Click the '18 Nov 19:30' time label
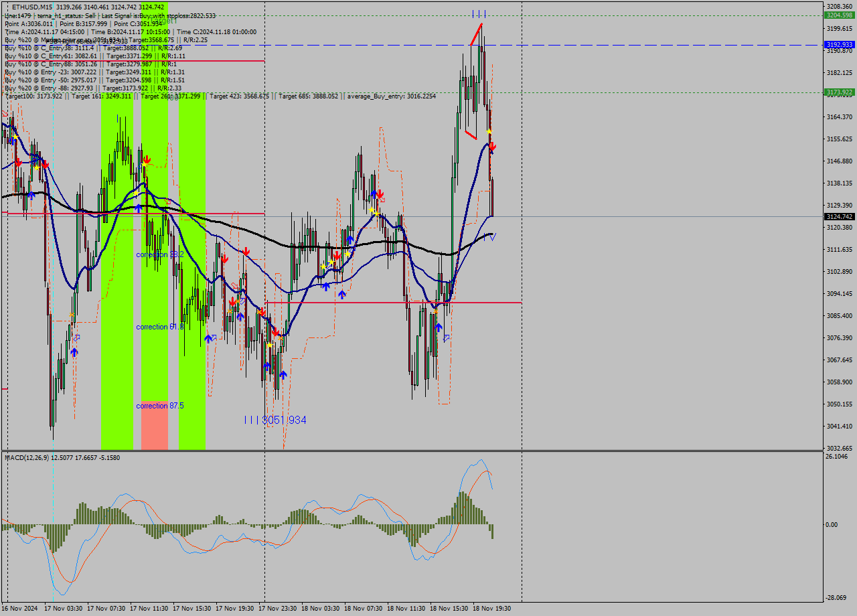This screenshot has height=616, width=857. click(492, 609)
